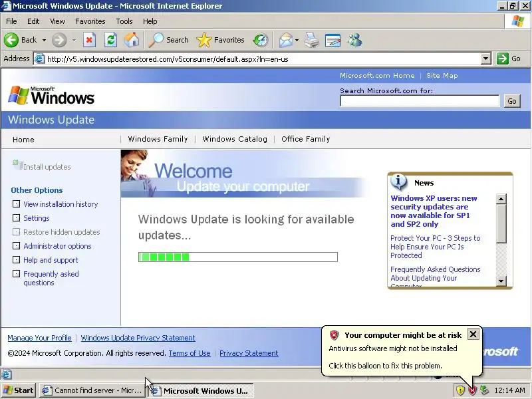Open the View menu
The width and height of the screenshot is (532, 399).
[57, 21]
